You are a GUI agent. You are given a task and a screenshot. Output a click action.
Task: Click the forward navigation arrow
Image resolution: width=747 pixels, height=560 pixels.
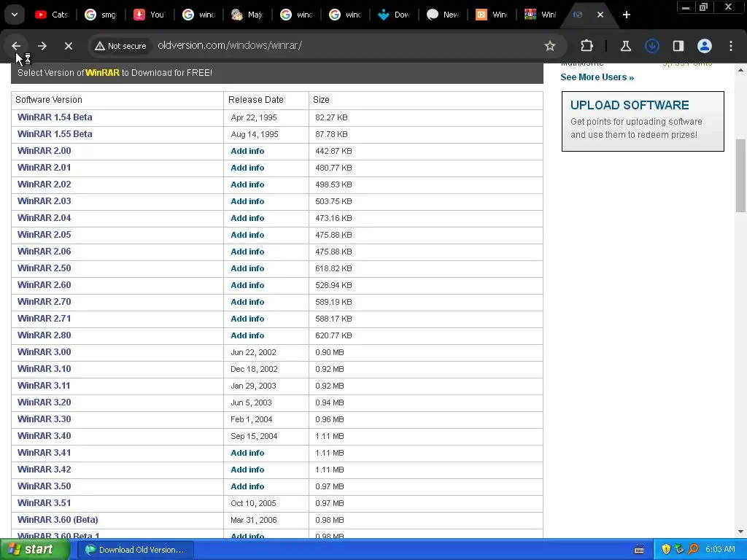tap(42, 46)
